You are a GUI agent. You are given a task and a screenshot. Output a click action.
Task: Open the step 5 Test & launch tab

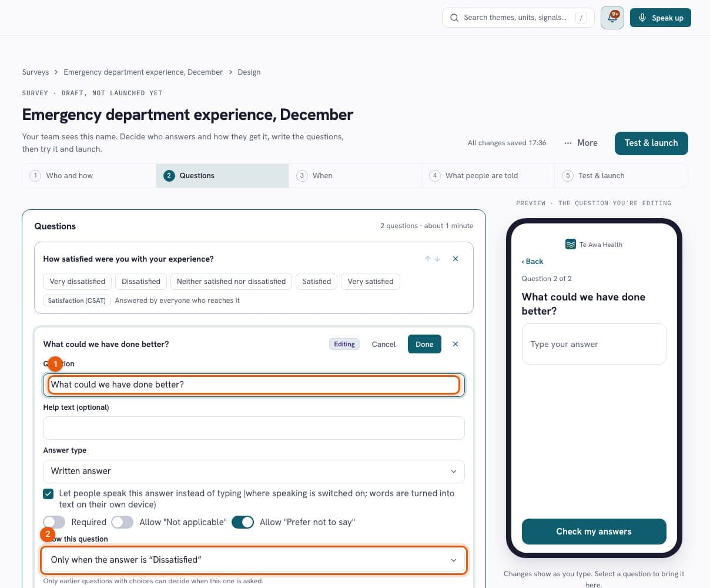click(621, 176)
